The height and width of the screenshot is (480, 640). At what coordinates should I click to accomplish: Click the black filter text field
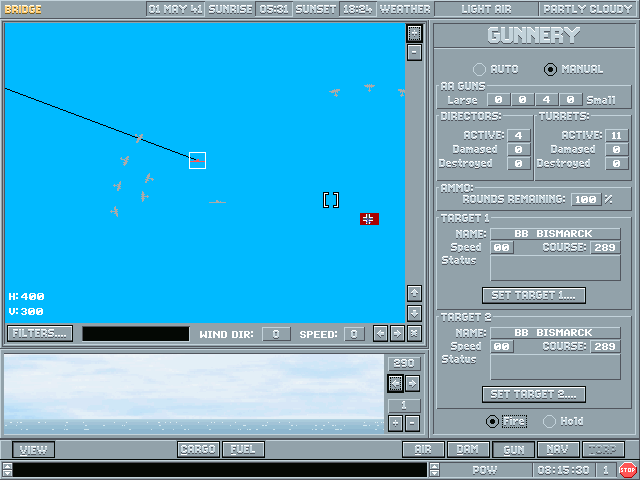pos(136,333)
